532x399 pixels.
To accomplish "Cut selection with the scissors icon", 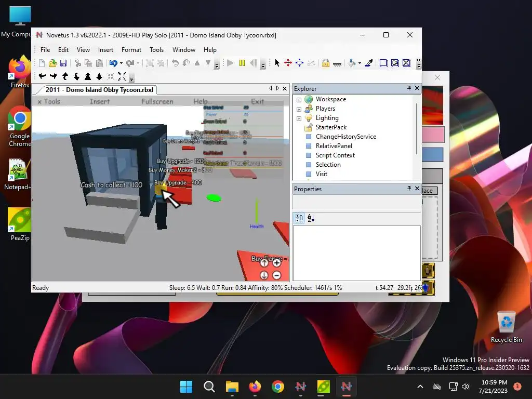I will tap(78, 63).
